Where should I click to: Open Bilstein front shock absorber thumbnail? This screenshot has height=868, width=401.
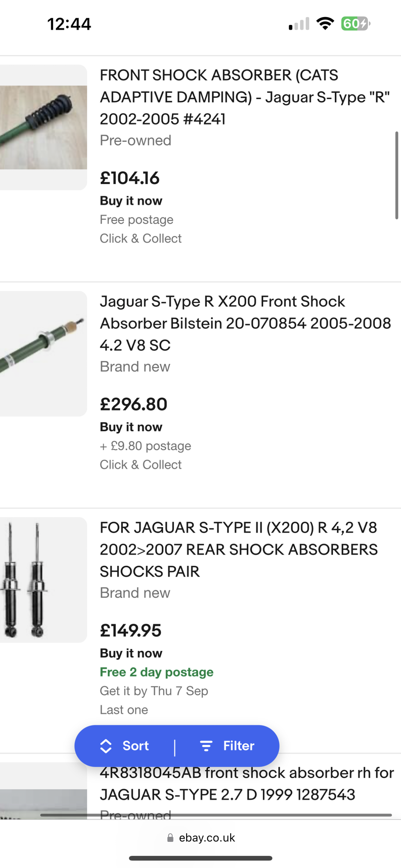[x=43, y=354]
